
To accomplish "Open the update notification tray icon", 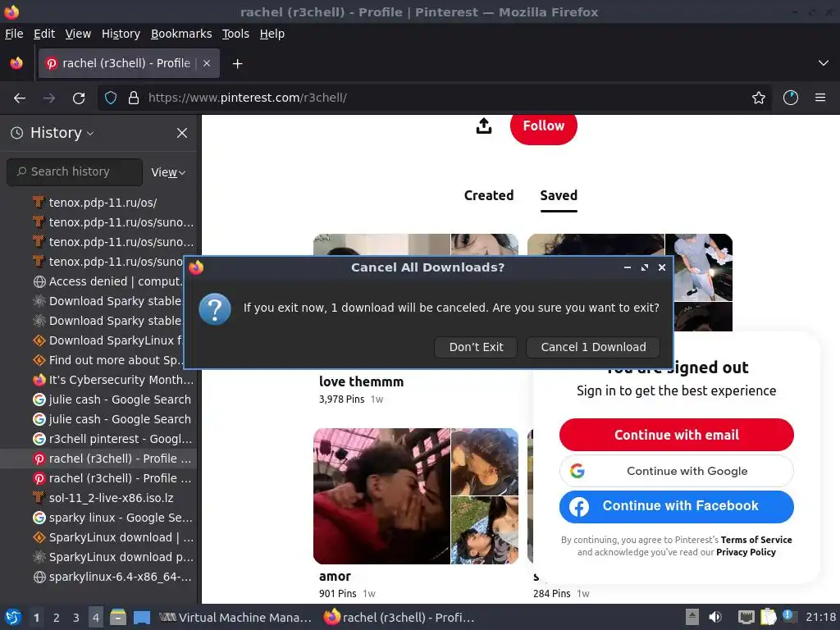I will tap(788, 616).
